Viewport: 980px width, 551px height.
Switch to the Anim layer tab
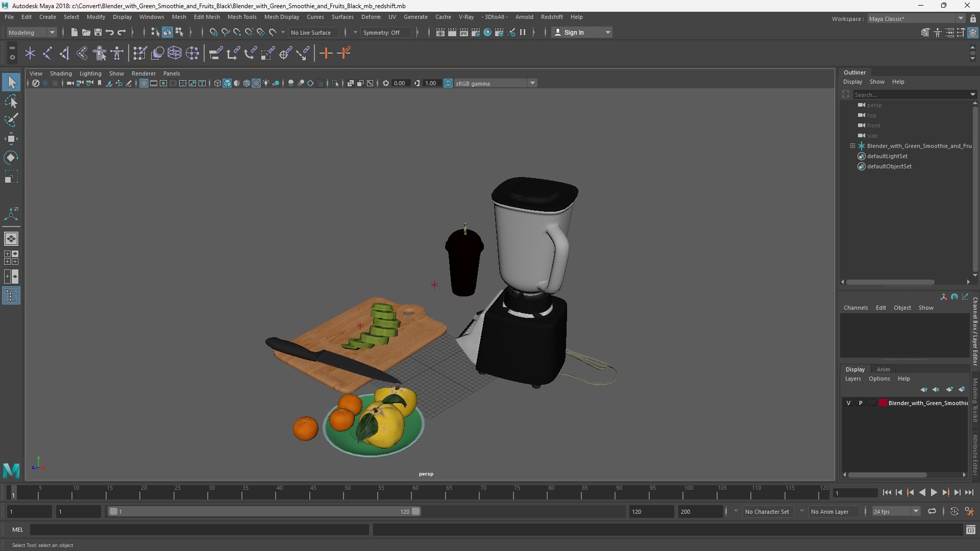(883, 369)
